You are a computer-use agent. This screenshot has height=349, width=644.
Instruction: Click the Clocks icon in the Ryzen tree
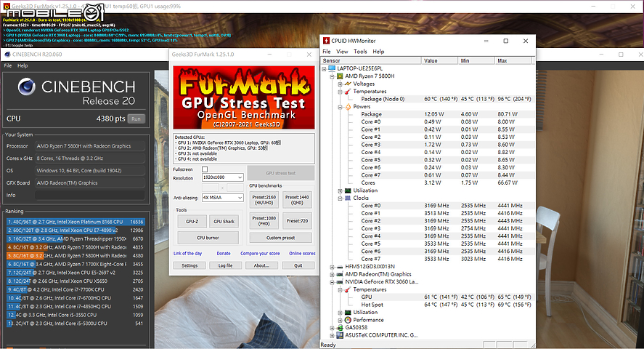click(348, 198)
